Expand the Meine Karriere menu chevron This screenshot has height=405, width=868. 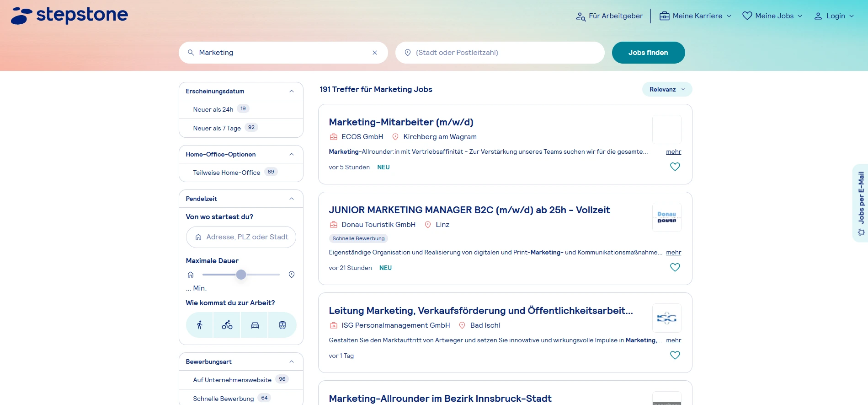(x=729, y=16)
